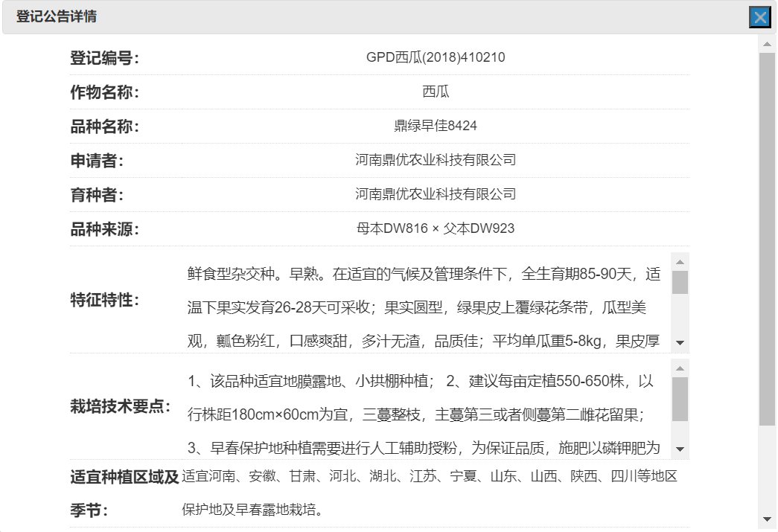The image size is (778, 532).
Task: Click the 品种来源 label
Action: click(x=105, y=229)
